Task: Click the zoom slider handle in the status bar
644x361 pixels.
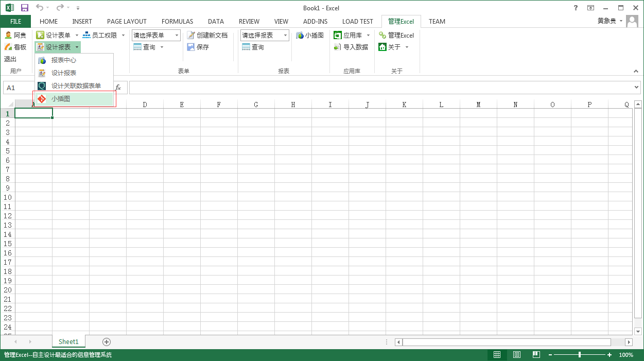Action: pos(580,355)
